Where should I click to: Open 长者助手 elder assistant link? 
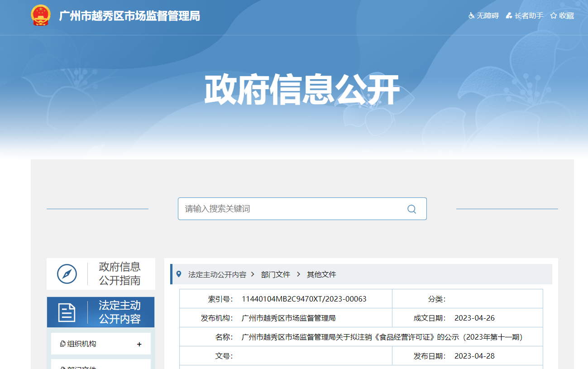click(529, 15)
